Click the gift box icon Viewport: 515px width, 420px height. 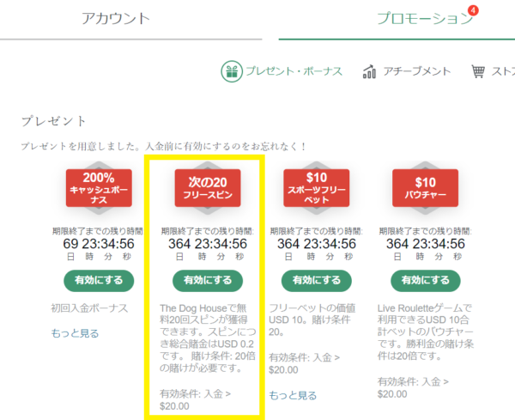[x=232, y=71]
